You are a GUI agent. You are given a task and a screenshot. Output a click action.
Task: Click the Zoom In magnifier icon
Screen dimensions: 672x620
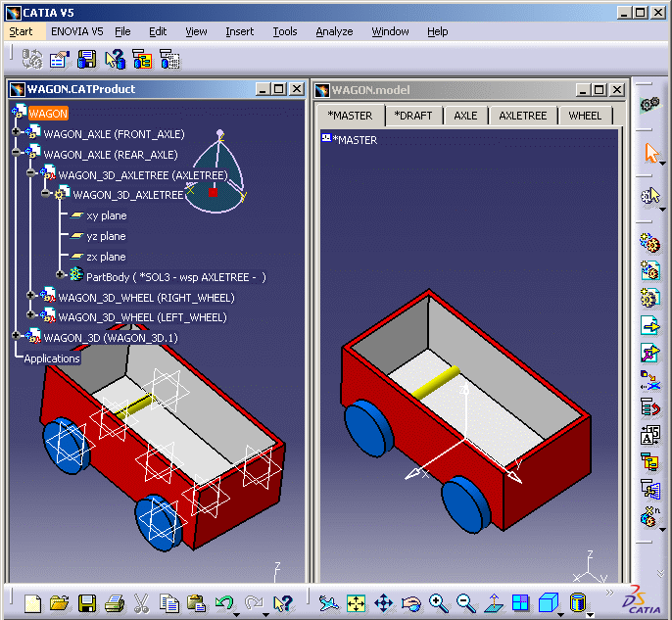click(438, 603)
